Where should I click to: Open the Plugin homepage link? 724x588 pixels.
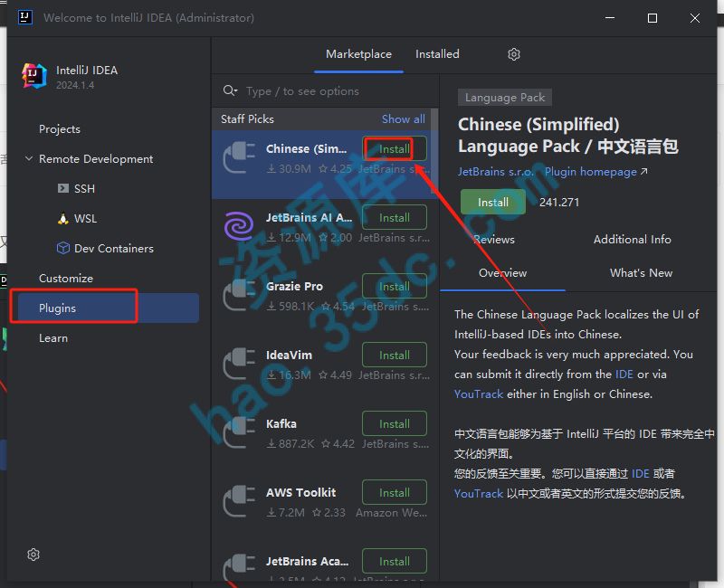coord(595,172)
